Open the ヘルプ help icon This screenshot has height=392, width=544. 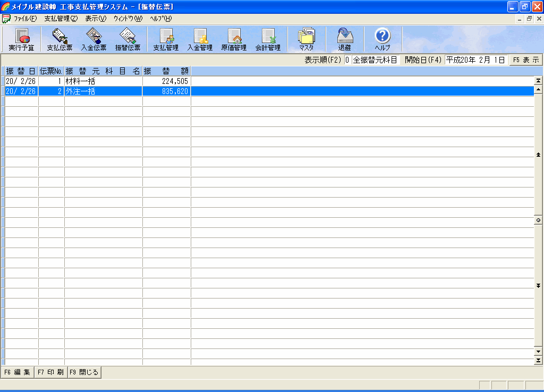(382, 39)
